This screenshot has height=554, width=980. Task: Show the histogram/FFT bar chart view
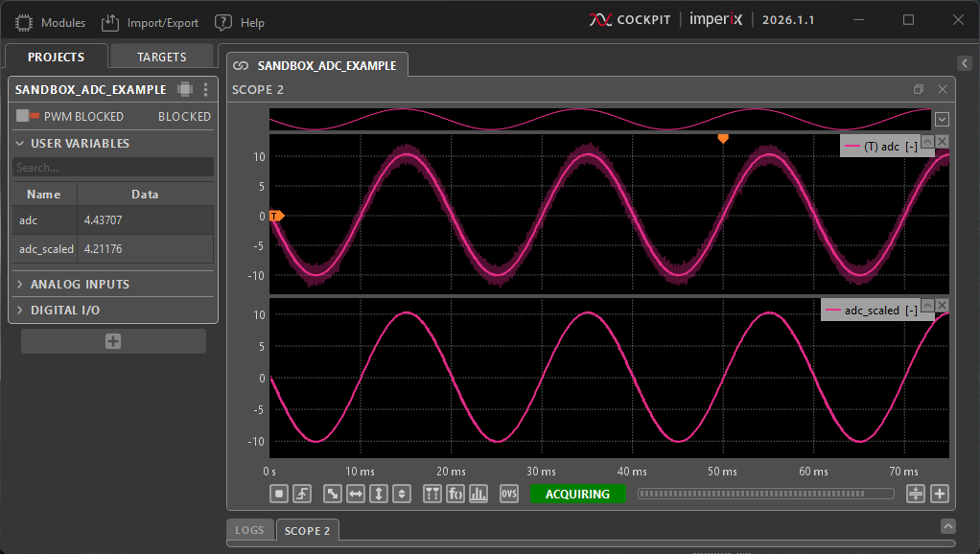(x=478, y=494)
